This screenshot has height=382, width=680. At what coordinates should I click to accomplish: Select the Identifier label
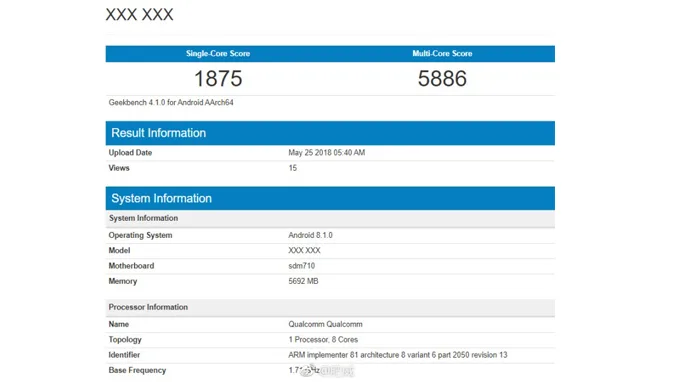(x=124, y=355)
